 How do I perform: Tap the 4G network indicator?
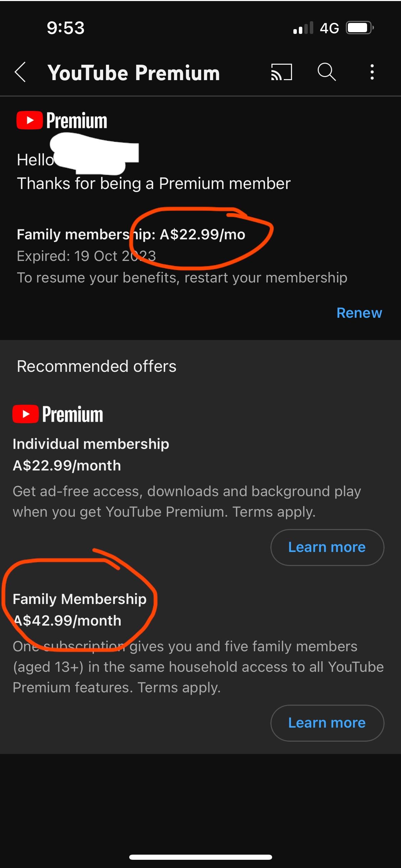coord(329,28)
